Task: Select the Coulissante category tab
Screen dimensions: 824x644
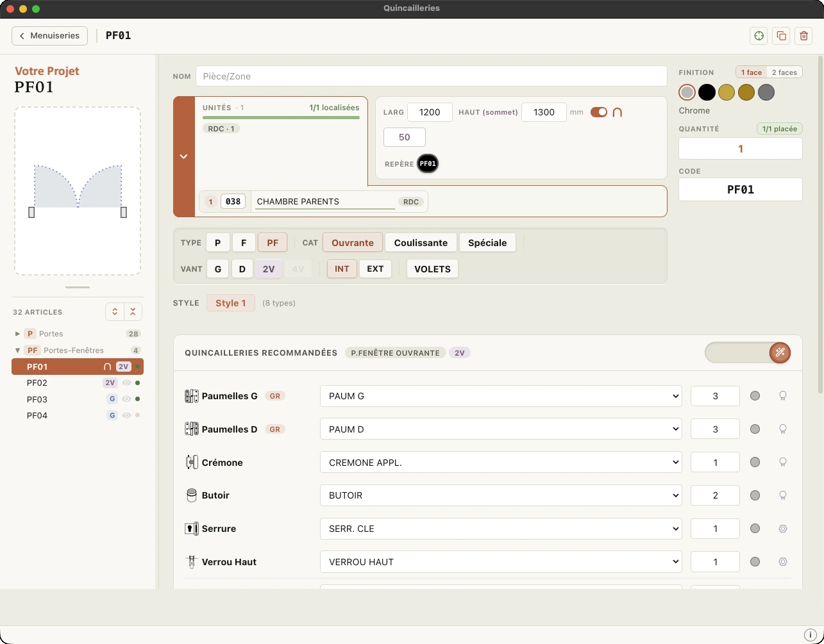Action: [x=421, y=243]
